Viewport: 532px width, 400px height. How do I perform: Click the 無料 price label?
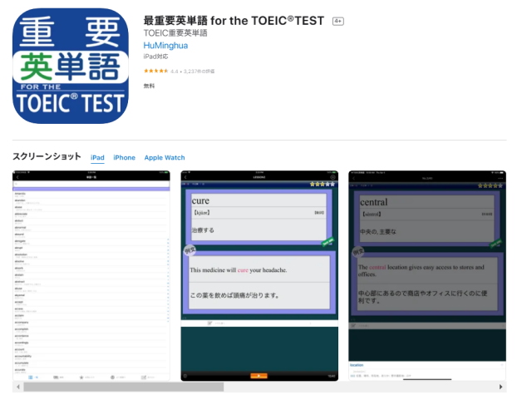coord(149,86)
